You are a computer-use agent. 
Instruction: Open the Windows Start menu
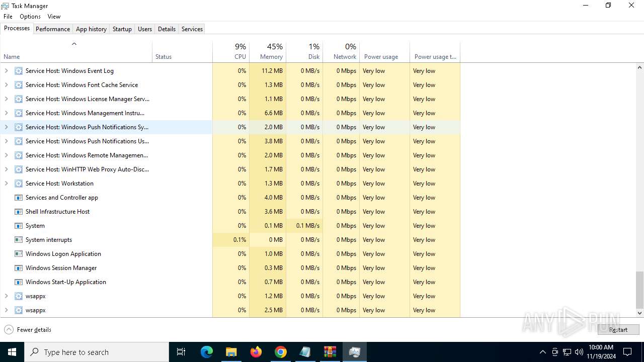click(12, 352)
